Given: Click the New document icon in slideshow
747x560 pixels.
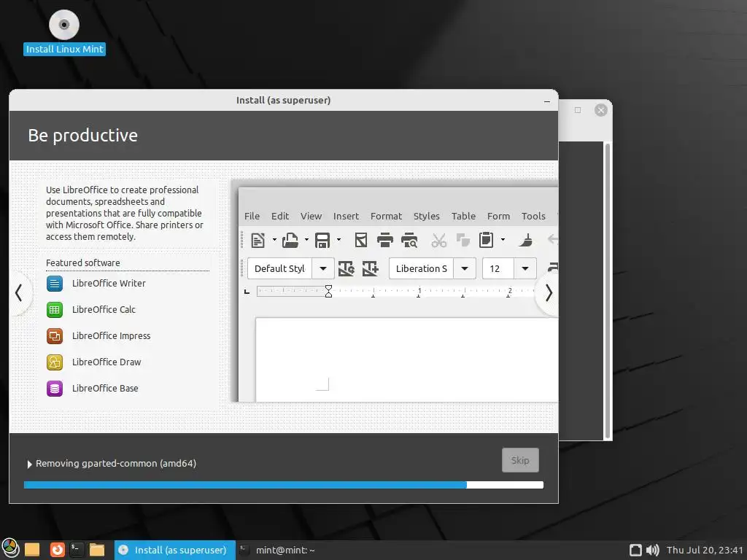Looking at the screenshot, I should 258,241.
